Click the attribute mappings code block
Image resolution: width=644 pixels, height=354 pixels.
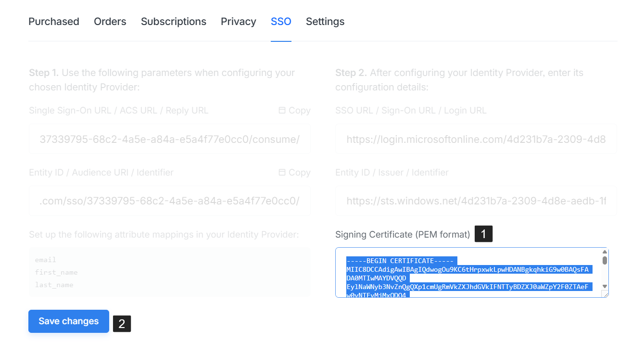coord(170,272)
